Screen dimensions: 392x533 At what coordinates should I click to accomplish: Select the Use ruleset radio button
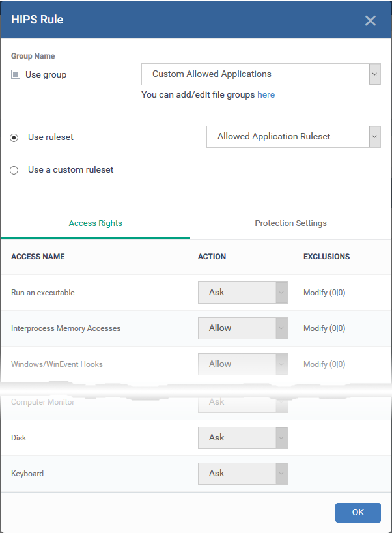point(14,137)
